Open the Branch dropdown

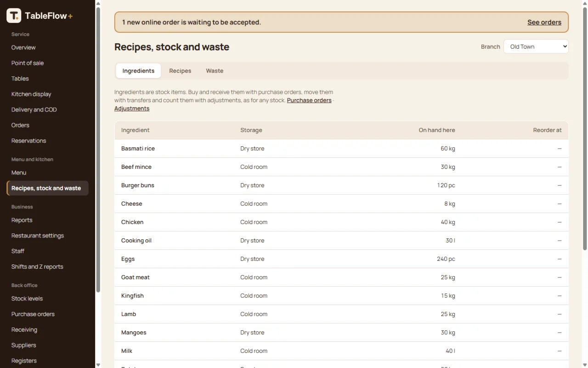click(536, 46)
